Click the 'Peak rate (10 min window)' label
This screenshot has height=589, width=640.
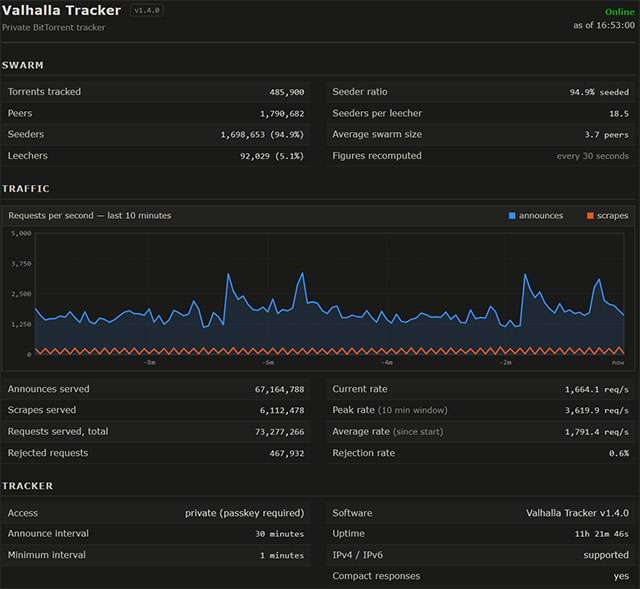pos(390,410)
